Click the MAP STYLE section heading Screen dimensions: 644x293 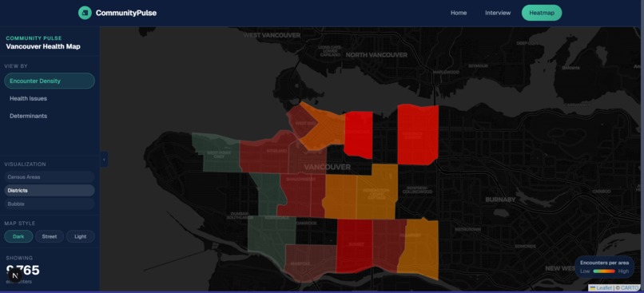point(20,224)
